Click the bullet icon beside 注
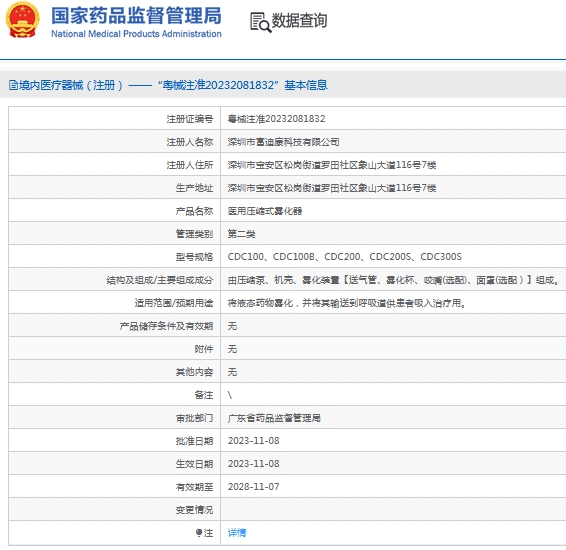The height and width of the screenshot is (550, 566). coord(199,532)
